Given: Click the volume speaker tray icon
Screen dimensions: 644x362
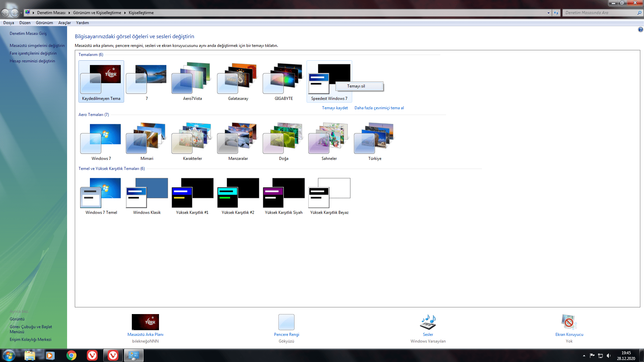Looking at the screenshot, I should pos(608,356).
